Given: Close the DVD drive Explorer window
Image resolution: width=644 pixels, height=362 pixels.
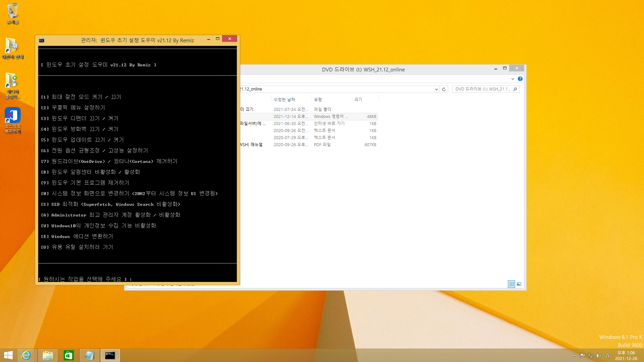Looking at the screenshot, I should 517,68.
